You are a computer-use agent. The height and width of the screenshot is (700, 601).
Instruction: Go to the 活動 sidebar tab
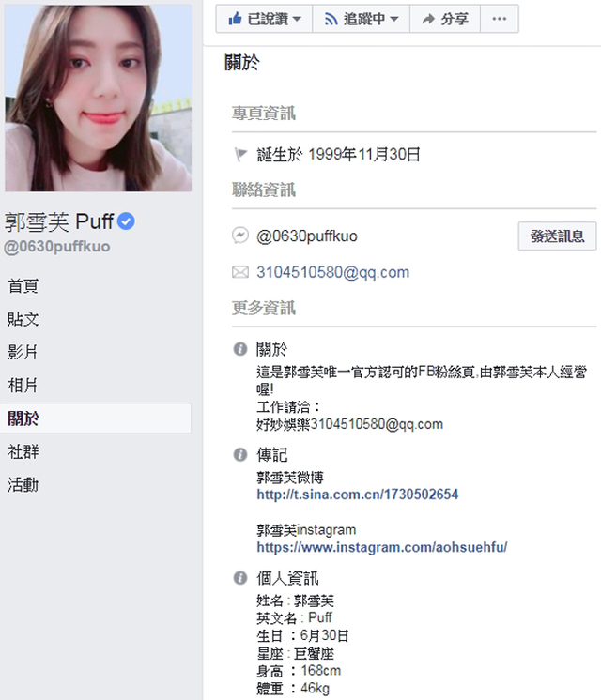click(23, 484)
